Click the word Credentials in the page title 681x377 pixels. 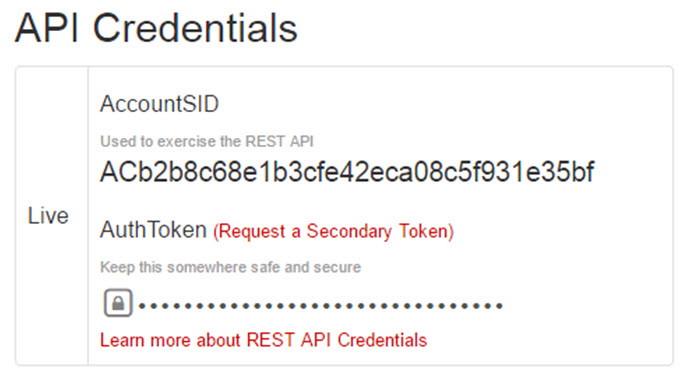(195, 28)
